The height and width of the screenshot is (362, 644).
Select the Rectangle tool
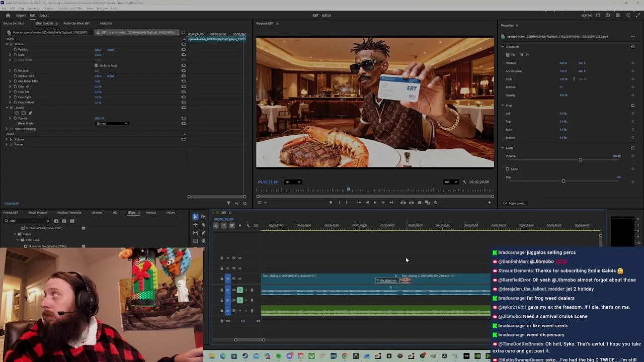point(195,241)
